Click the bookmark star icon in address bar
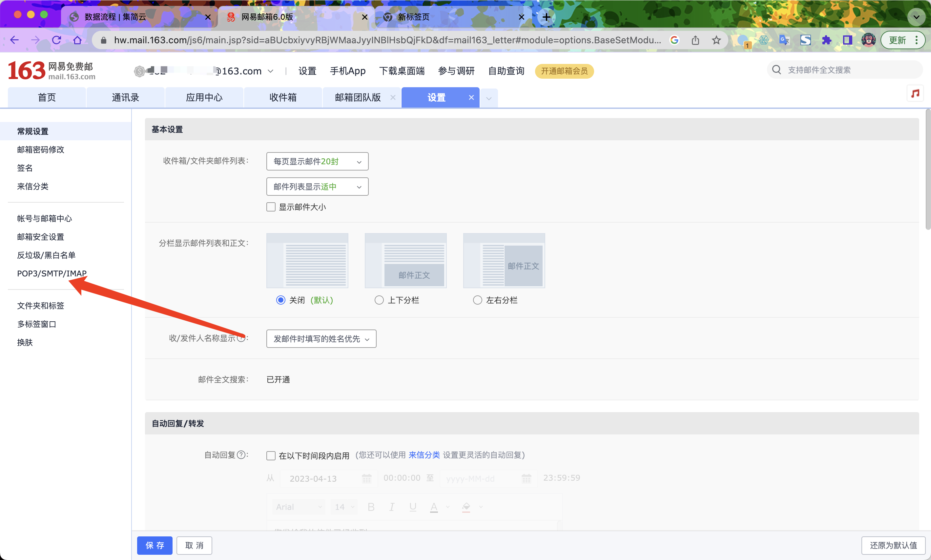 pyautogui.click(x=716, y=40)
